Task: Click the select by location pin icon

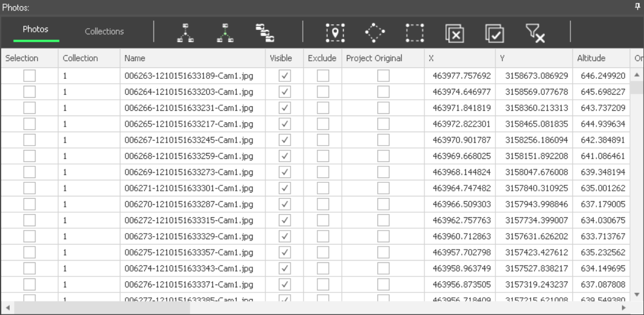Action: [335, 33]
